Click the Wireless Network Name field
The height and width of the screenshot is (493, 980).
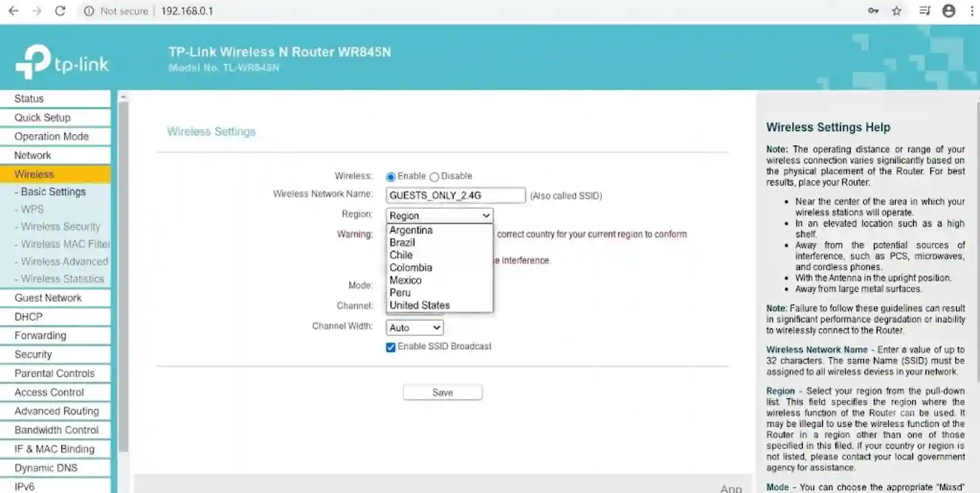456,195
